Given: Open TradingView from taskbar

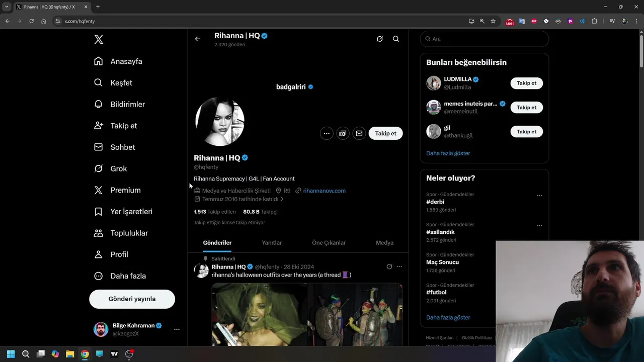Looking at the screenshot, I should tap(114, 354).
